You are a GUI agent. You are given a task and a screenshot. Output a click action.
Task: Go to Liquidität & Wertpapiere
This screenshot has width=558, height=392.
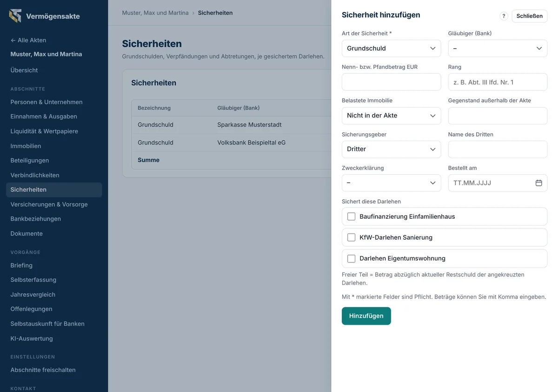pos(44,131)
